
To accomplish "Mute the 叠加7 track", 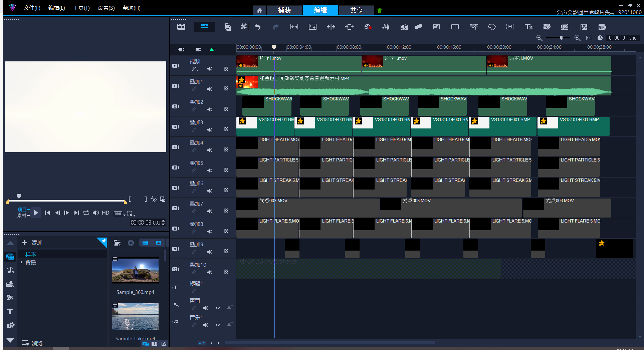I will click(210, 211).
